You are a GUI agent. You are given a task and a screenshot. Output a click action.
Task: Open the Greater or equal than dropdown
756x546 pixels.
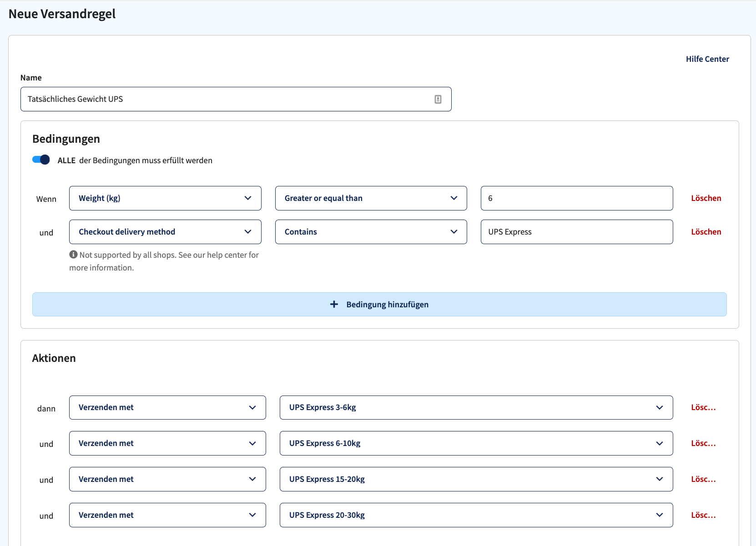[x=371, y=198]
